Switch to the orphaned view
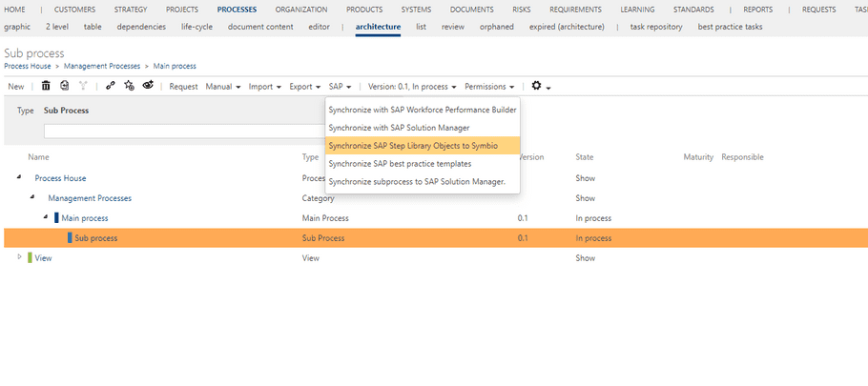The width and height of the screenshot is (868, 386). coord(497,27)
